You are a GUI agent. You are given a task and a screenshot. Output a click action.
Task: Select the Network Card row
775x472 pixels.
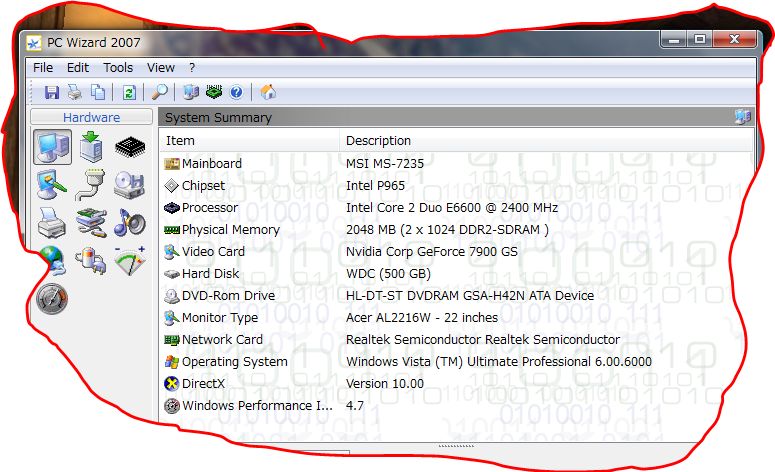[x=457, y=340]
